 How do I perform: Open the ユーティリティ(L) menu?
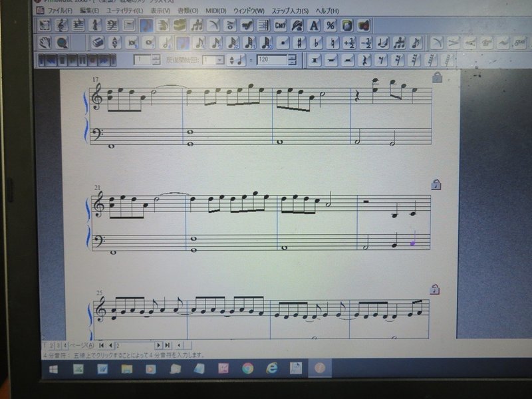point(124,11)
